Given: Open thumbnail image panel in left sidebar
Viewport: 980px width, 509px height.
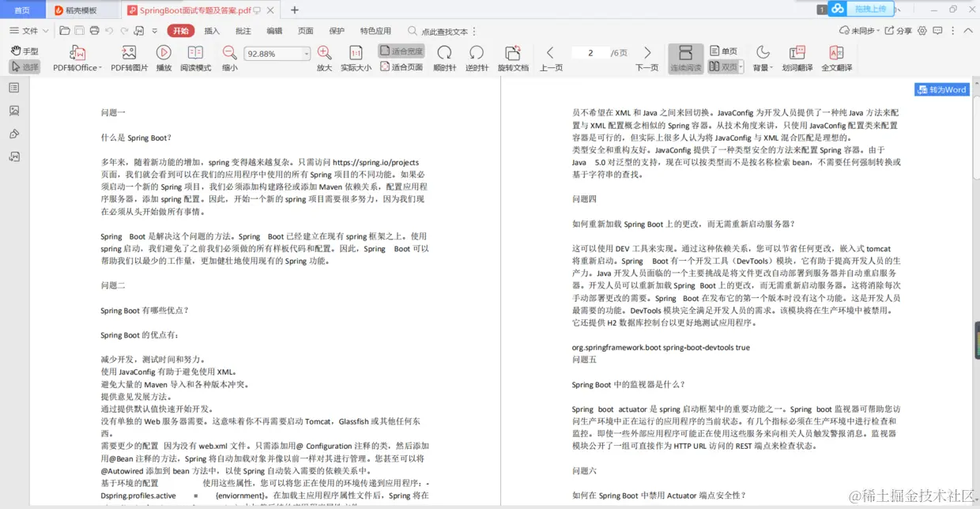Looking at the screenshot, I should (14, 111).
